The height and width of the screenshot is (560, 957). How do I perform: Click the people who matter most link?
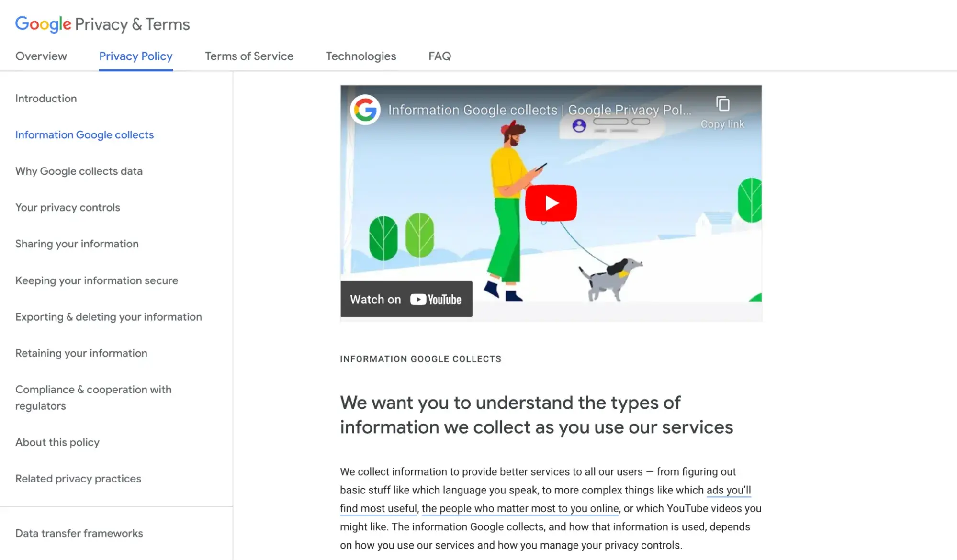point(520,508)
